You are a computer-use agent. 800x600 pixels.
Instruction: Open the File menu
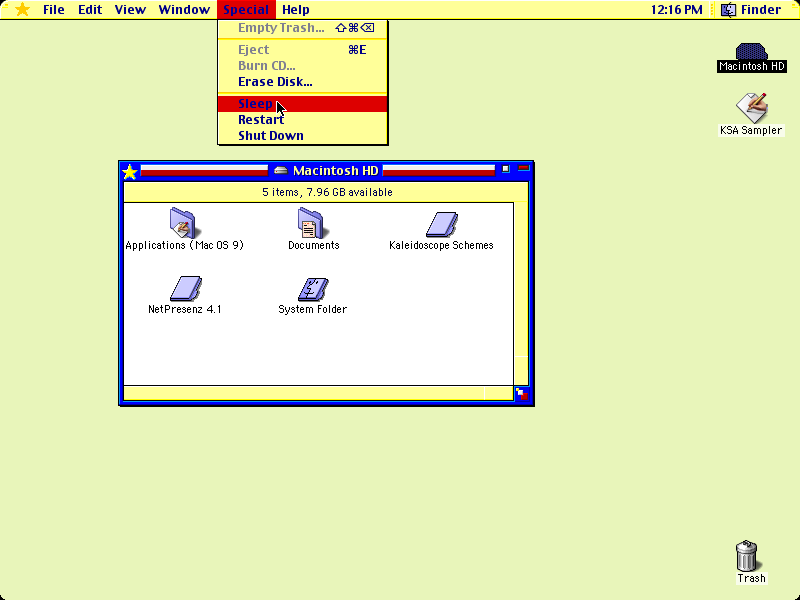pos(54,10)
